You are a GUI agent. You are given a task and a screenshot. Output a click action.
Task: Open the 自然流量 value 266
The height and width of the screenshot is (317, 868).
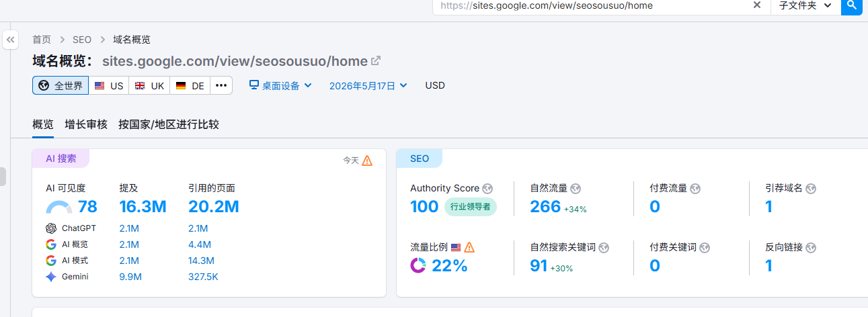545,206
